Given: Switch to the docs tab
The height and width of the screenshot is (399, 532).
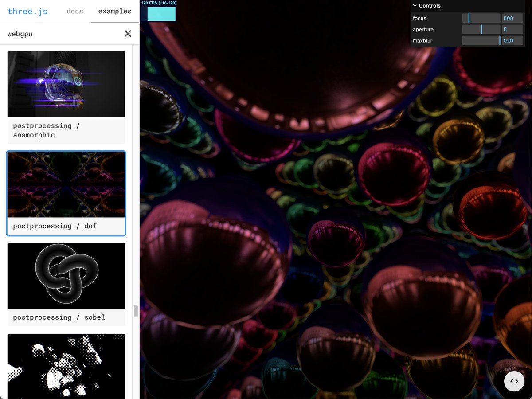Looking at the screenshot, I should [74, 11].
